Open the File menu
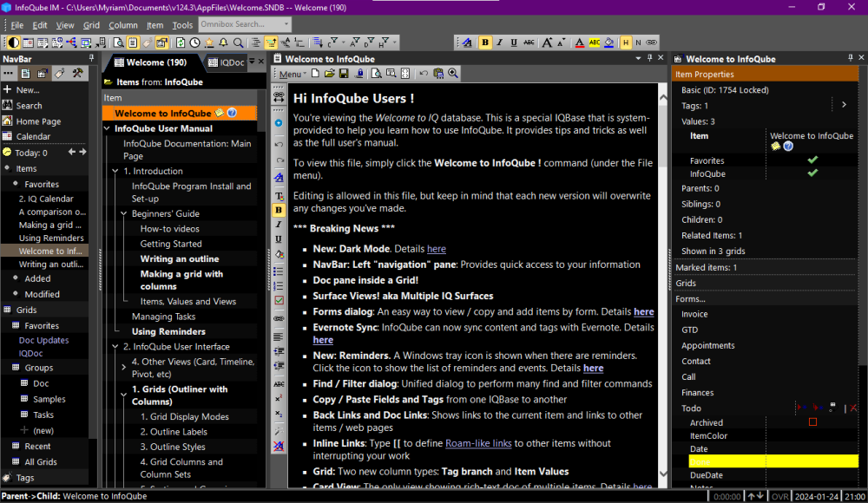Image resolution: width=868 pixels, height=503 pixels. (x=17, y=25)
